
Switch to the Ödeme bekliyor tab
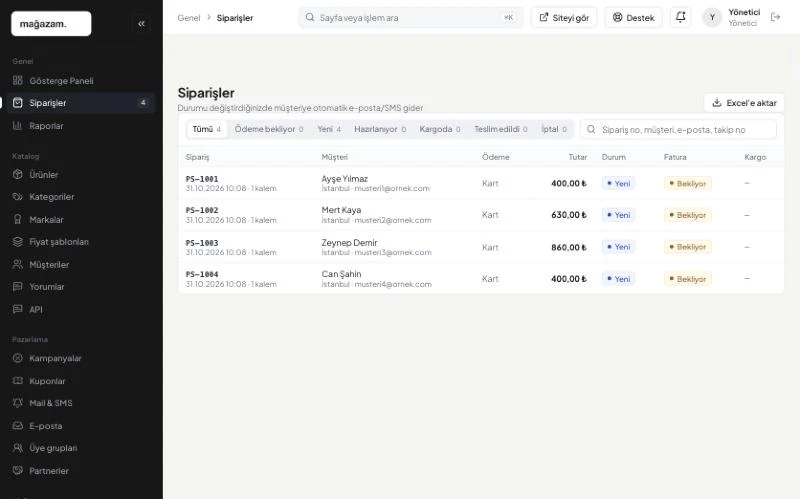pyautogui.click(x=269, y=129)
